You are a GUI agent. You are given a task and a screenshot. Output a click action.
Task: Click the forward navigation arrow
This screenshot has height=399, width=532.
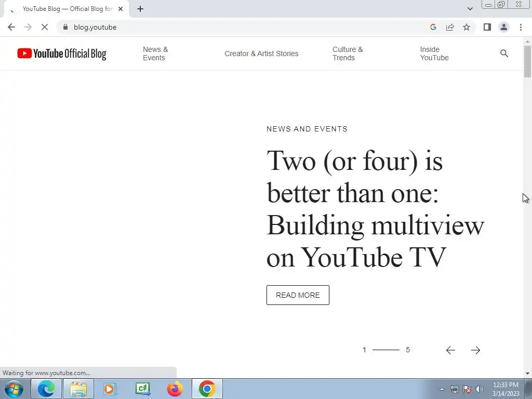pos(28,27)
